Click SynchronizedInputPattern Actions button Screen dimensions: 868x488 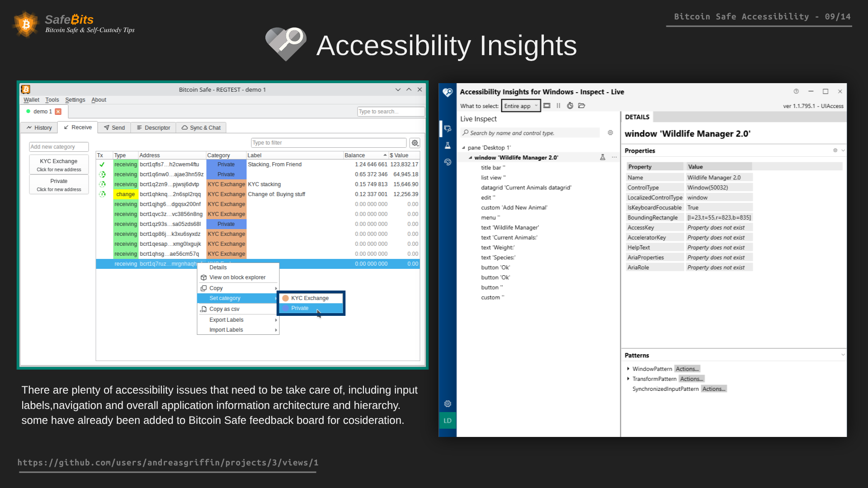coord(714,389)
